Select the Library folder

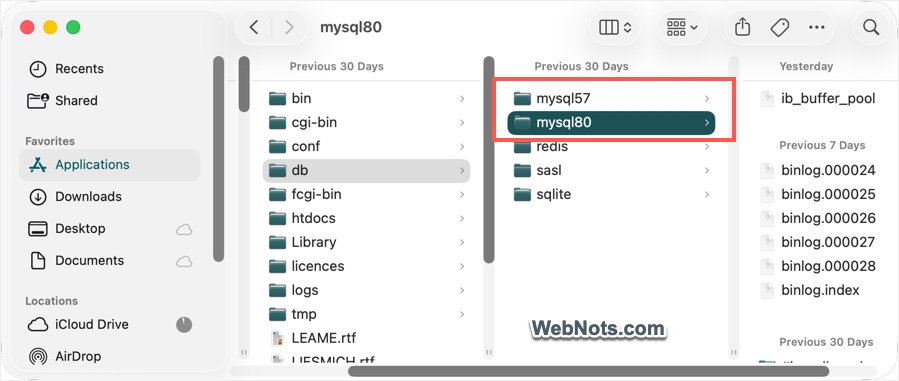click(x=366, y=243)
